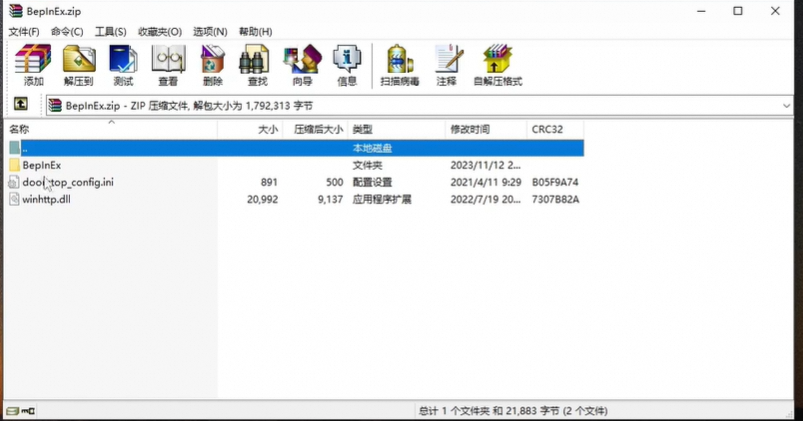Click the 配置设置 type cell
Screen dimensions: 803x421
coord(372,182)
